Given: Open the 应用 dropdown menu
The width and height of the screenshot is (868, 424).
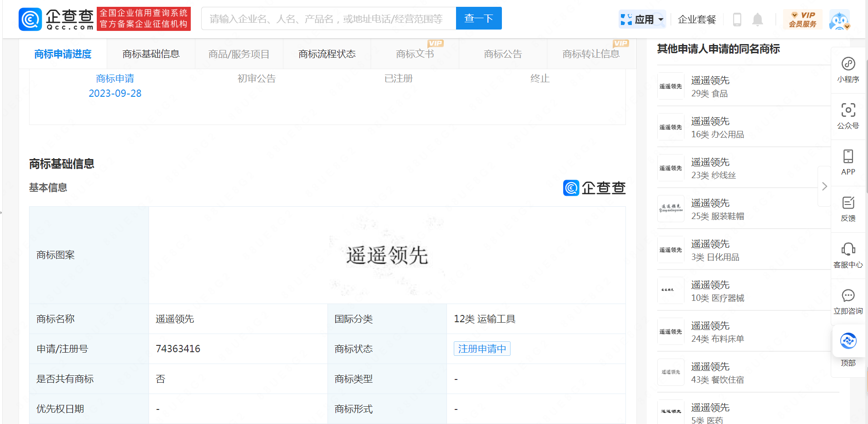Looking at the screenshot, I should (642, 19).
